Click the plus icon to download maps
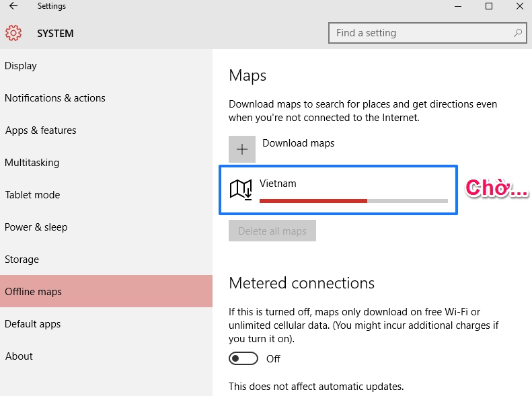Image resolution: width=532 pixels, height=396 pixels. 242,149
